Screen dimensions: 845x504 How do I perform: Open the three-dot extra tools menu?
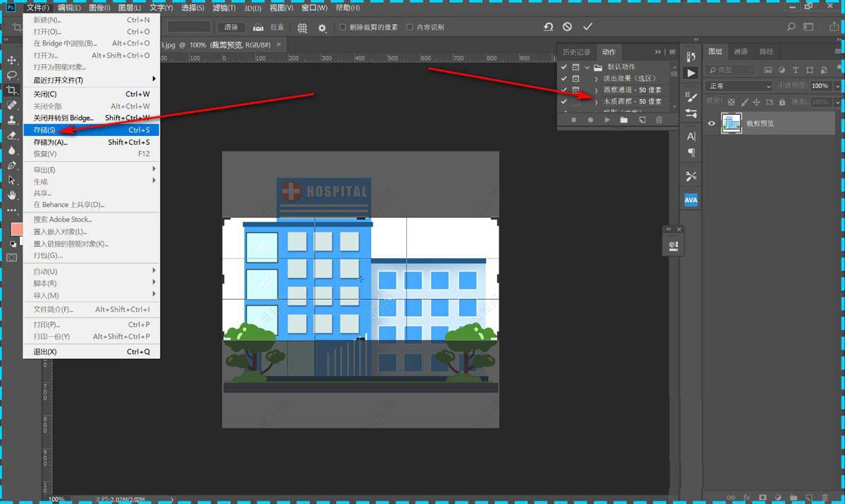(x=12, y=210)
